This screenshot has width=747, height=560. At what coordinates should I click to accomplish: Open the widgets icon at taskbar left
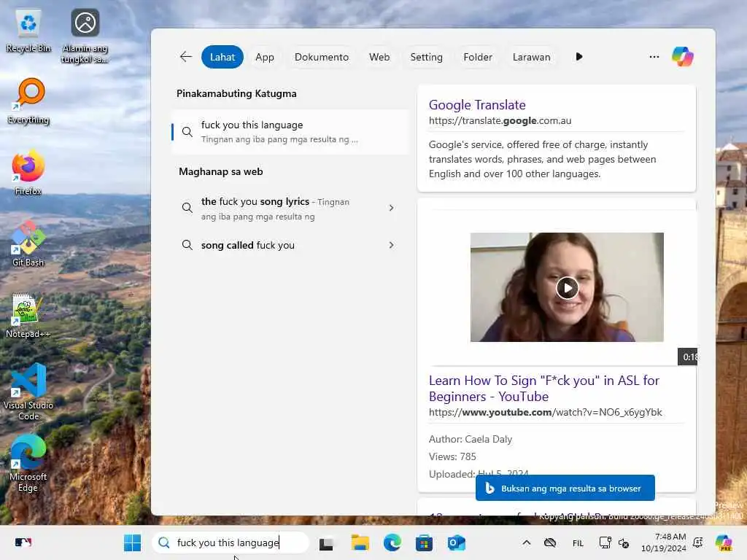click(23, 542)
